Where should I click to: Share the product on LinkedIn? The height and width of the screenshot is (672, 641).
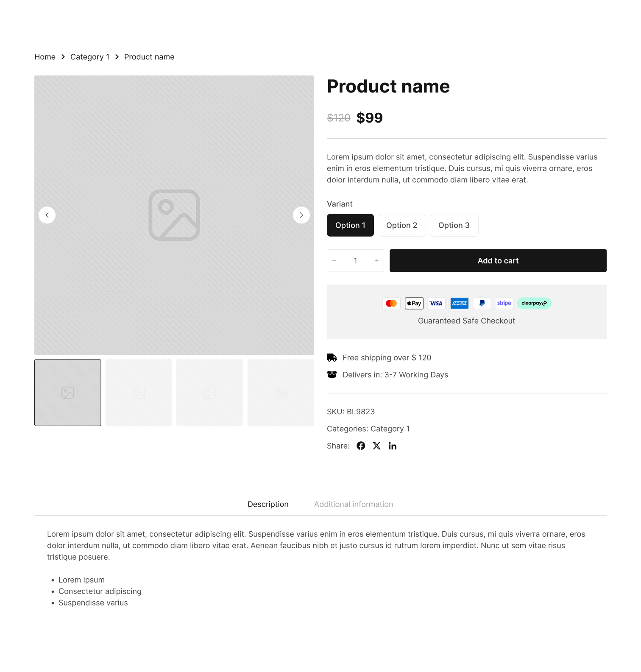pos(393,446)
